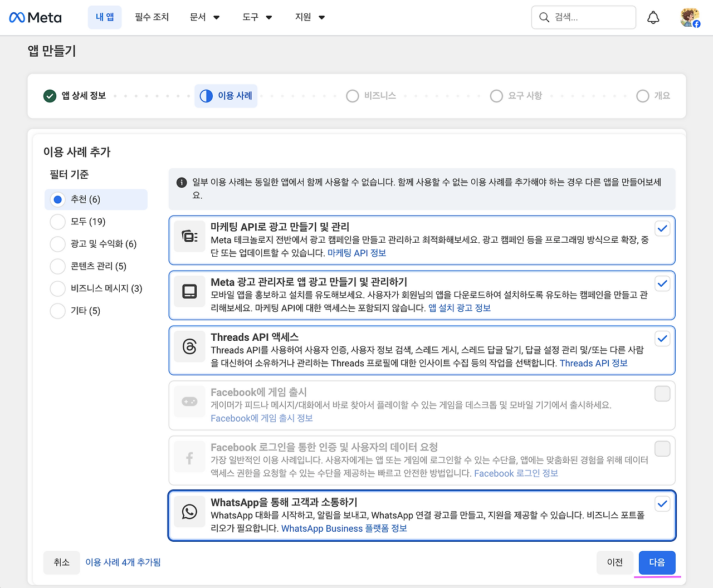The height and width of the screenshot is (588, 713).
Task: Click the 요구 사항 step circle
Action: point(496,96)
